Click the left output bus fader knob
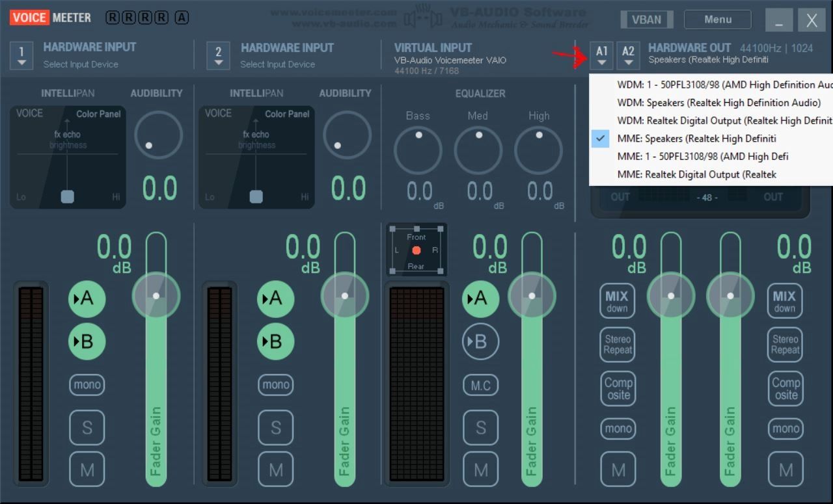Screen dimensions: 833x504 tap(671, 295)
